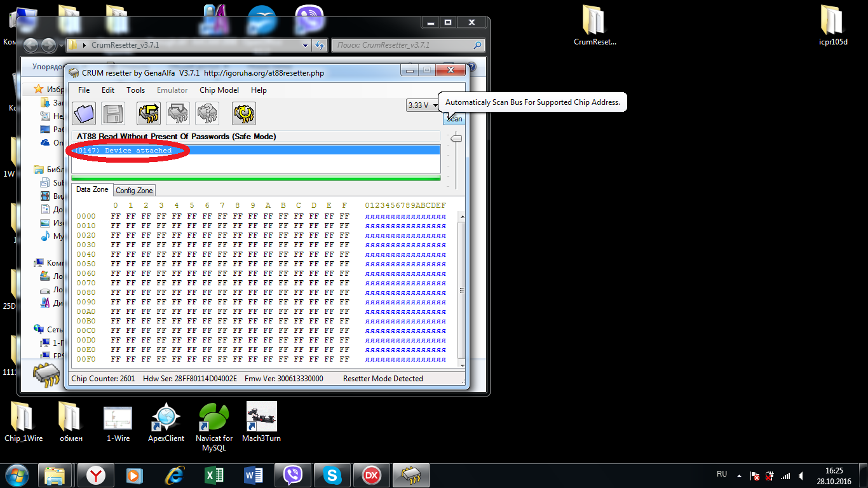Viewport: 868px width, 488px height.
Task: Click the "Chip Counter: 2601" status text
Action: coord(103,379)
